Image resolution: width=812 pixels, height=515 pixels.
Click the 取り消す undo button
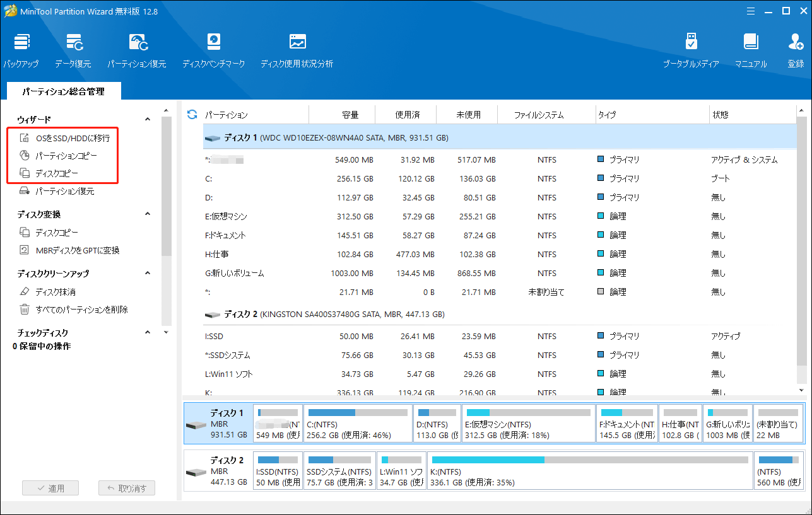pyautogui.click(x=126, y=488)
